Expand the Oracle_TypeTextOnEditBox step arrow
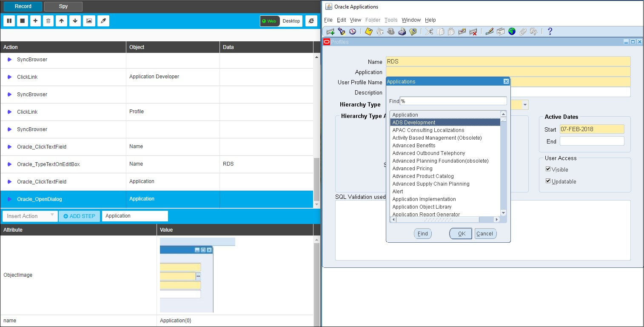The image size is (644, 327). click(x=9, y=164)
